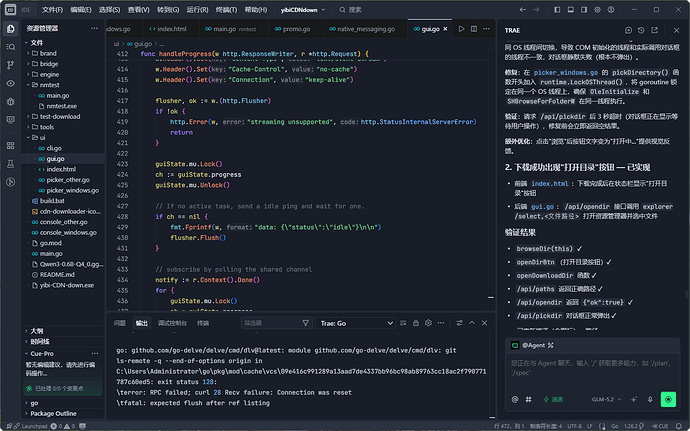The image size is (690, 431).
Task: Clear the output panel
Action: tap(403, 323)
